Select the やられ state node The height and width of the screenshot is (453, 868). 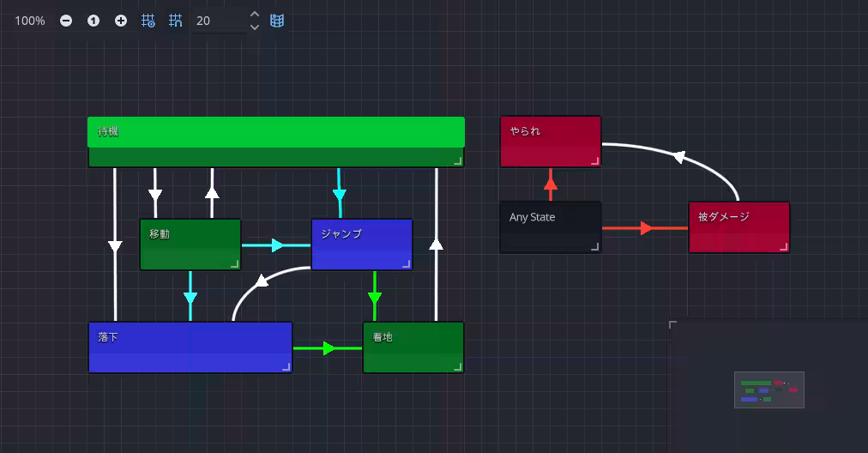pos(550,142)
